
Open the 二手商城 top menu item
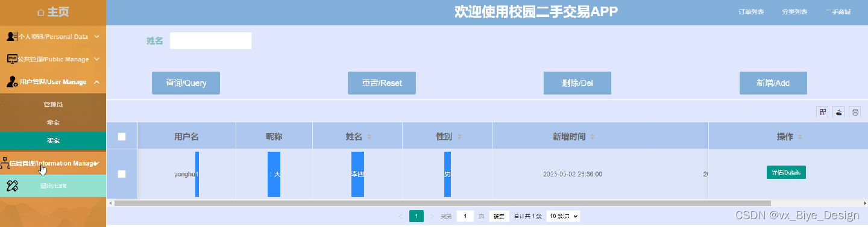837,12
